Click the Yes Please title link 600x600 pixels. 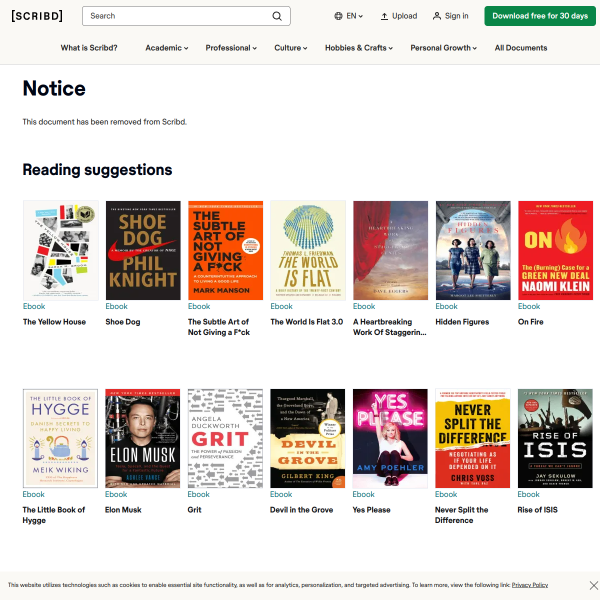(372, 510)
